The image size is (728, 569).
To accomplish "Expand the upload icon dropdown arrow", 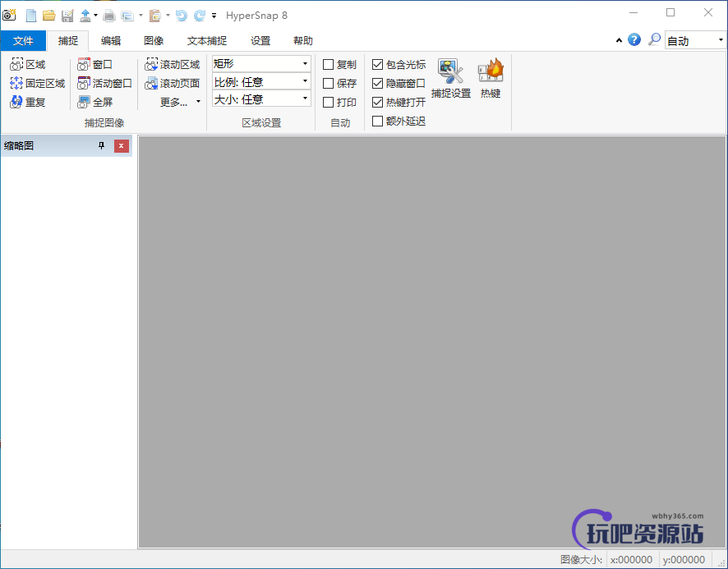I will [x=95, y=16].
